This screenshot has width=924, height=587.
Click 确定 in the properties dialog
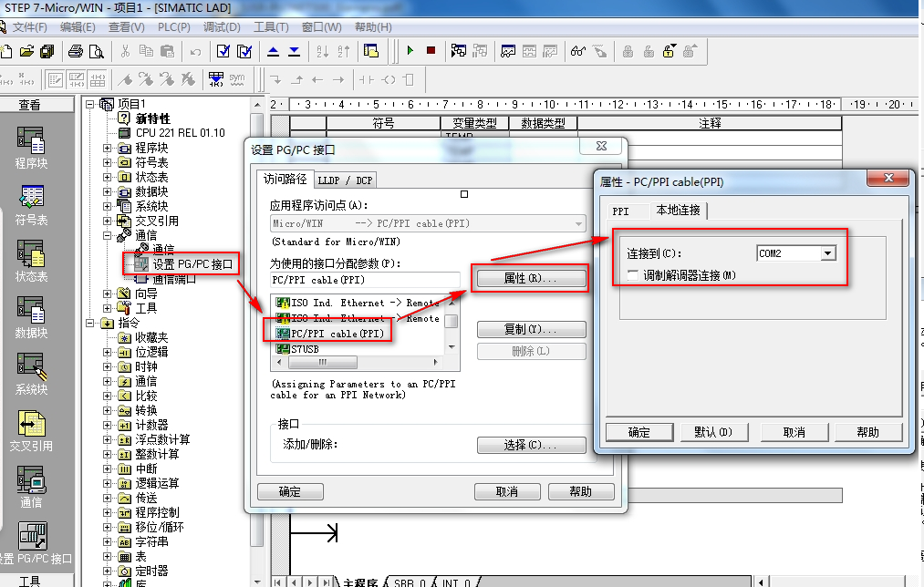tap(639, 432)
